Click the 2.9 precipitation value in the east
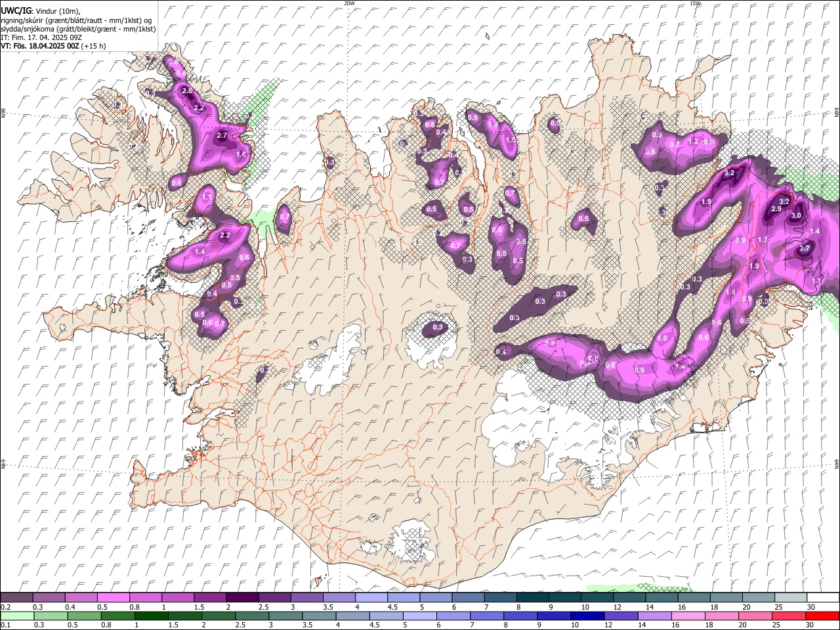This screenshot has height=630, width=840. tap(776, 209)
